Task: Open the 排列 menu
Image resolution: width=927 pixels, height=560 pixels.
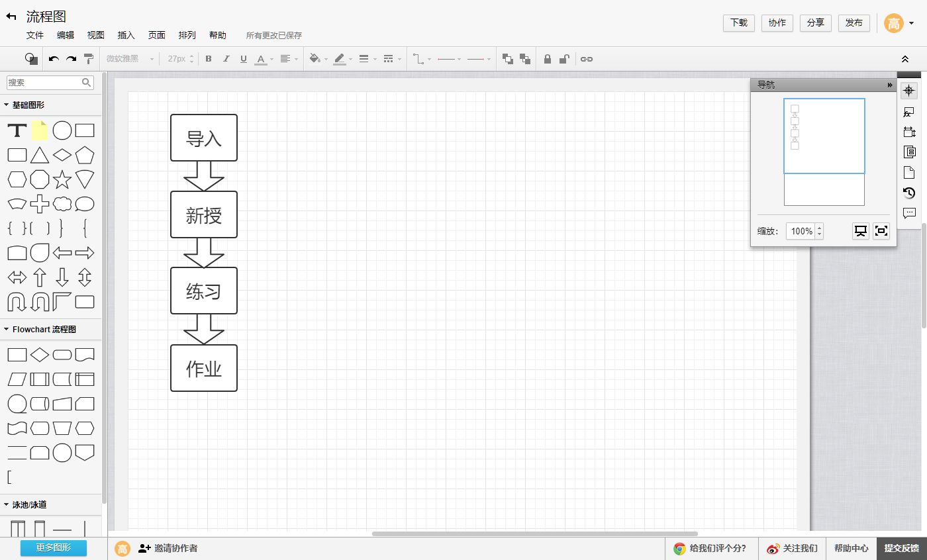Action: coord(187,35)
